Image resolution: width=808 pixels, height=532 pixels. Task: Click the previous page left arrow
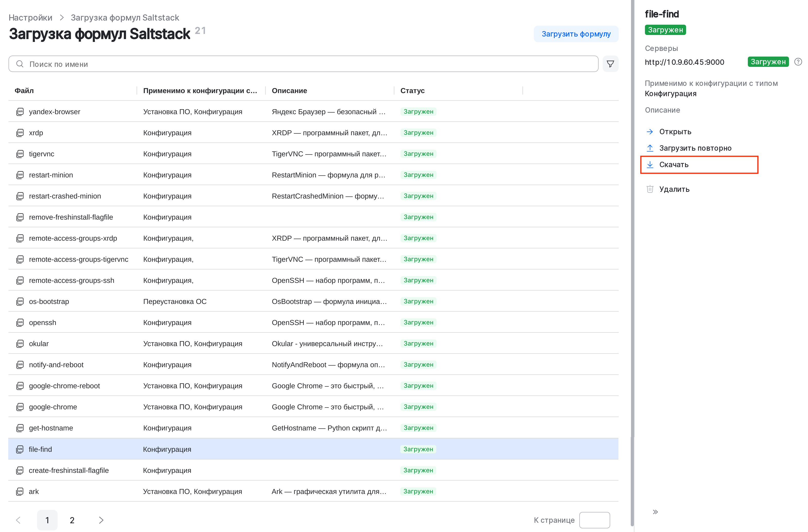[x=18, y=520]
